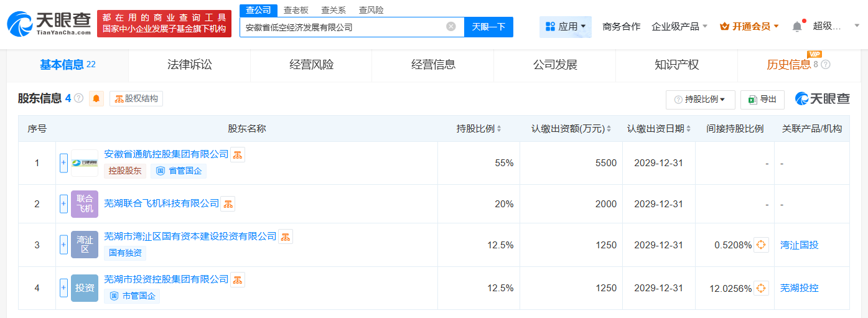
Task: Click the 湾沚区 logo tile
Action: tap(85, 245)
